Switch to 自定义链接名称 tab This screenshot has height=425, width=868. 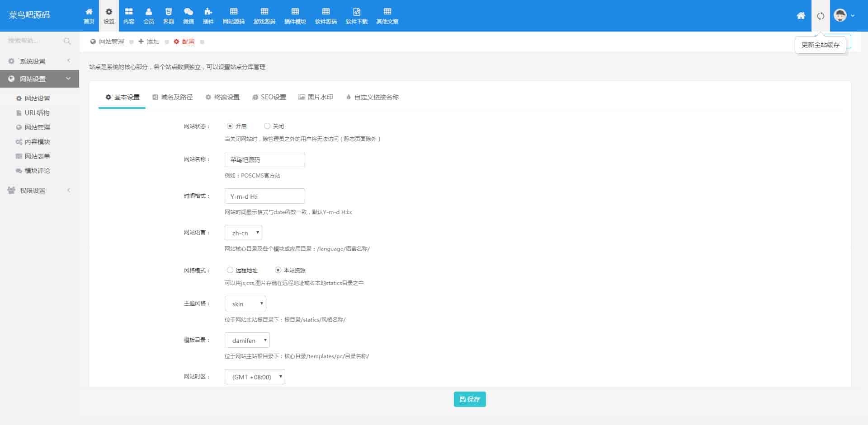[x=373, y=97]
